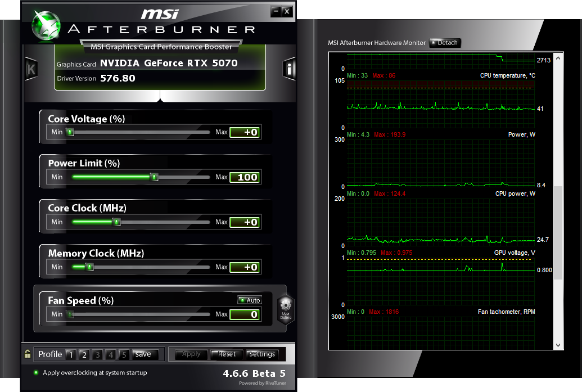Load profile slot 1
This screenshot has width=582, height=392.
[x=71, y=354]
